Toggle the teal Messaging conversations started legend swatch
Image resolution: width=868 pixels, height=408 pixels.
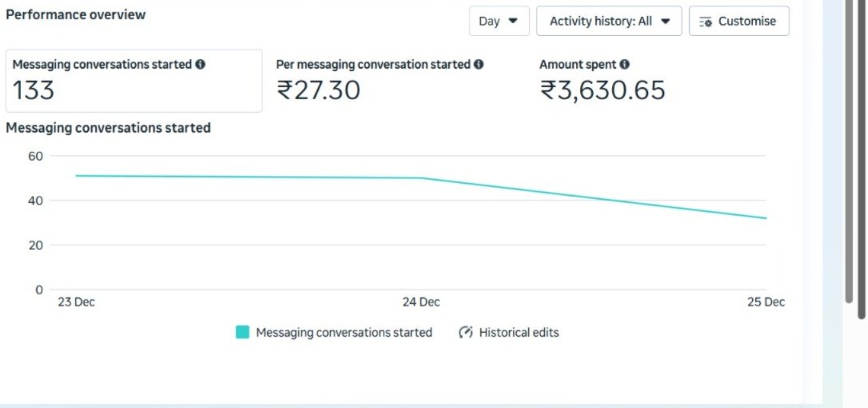(242, 332)
